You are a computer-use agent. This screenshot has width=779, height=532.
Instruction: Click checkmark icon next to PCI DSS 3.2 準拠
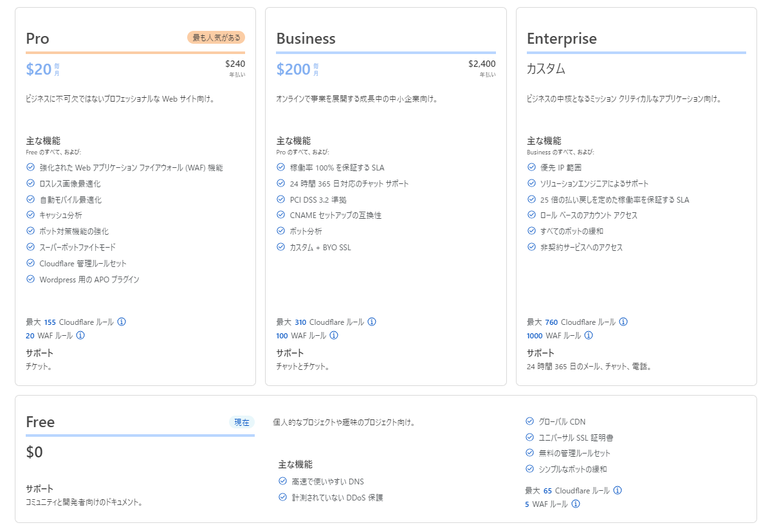[280, 199]
